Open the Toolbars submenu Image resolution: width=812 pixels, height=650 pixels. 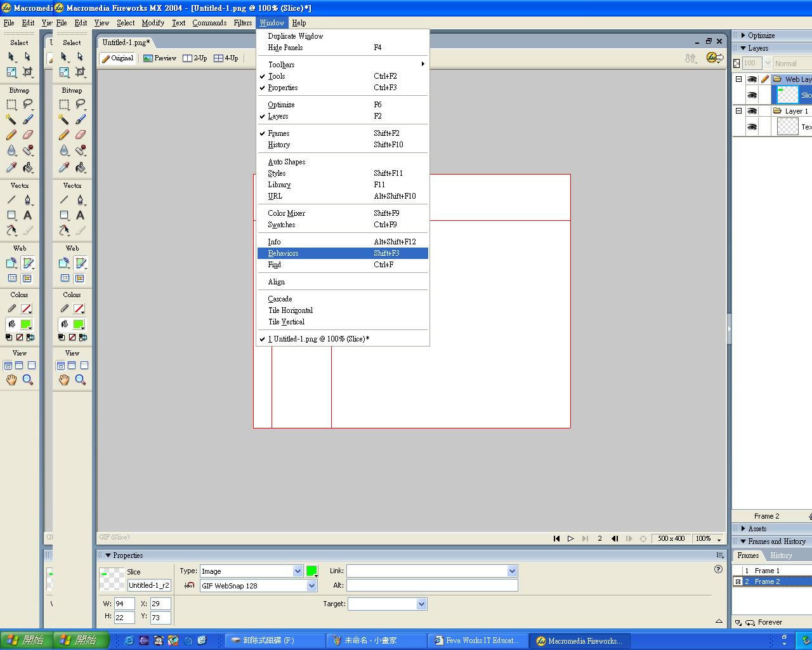pyautogui.click(x=343, y=65)
